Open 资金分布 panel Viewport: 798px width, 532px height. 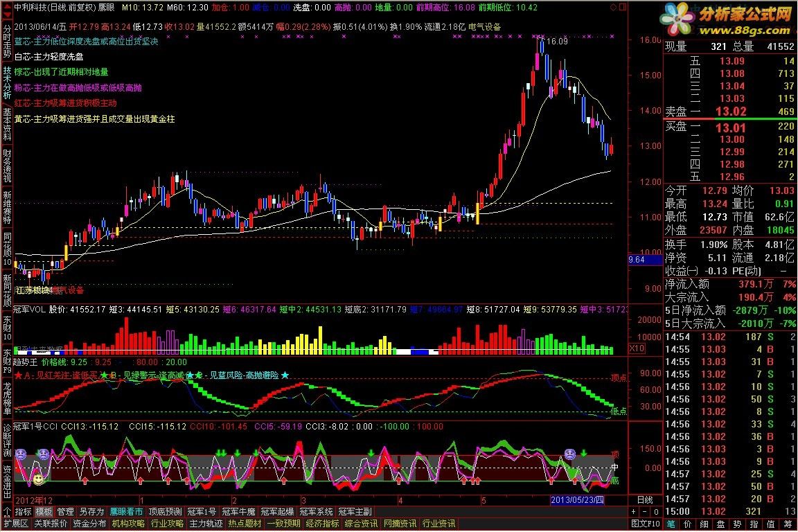[x=89, y=524]
